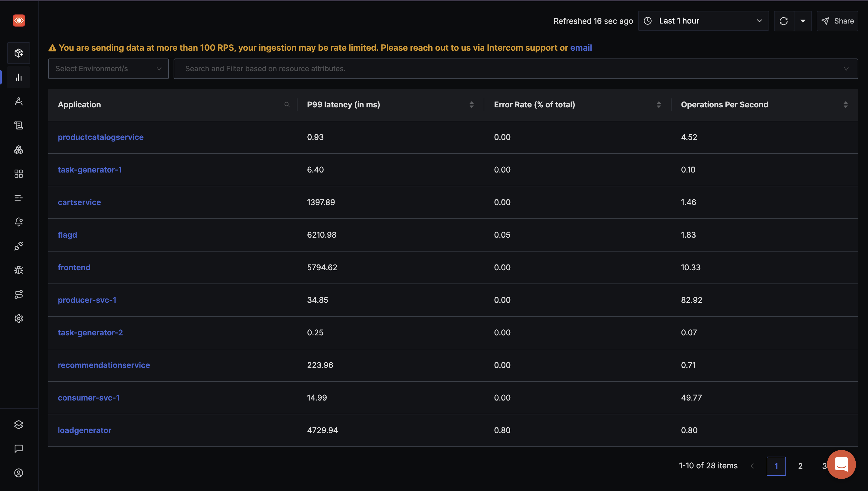The height and width of the screenshot is (491, 868).
Task: Open the user profile icon in sidebar
Action: 18,473
